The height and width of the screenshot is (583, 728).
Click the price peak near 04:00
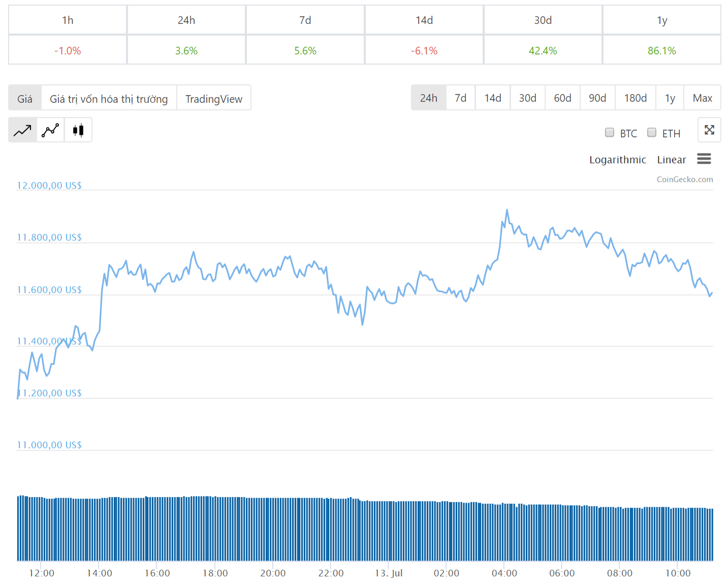[x=507, y=210]
